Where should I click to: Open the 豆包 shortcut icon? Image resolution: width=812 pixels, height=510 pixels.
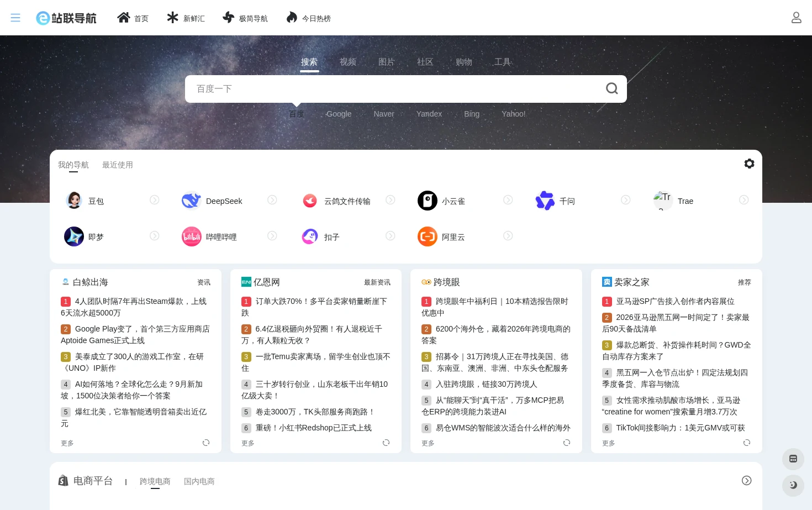[x=74, y=201]
